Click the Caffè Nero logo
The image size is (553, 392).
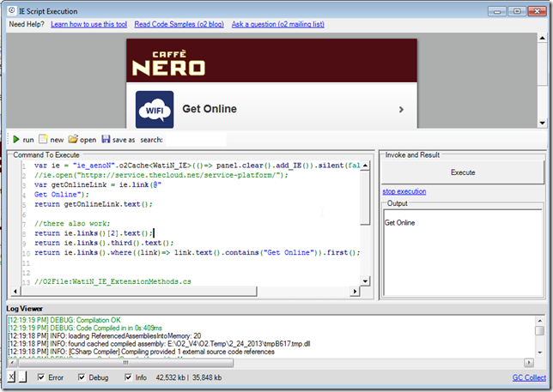click(x=167, y=63)
